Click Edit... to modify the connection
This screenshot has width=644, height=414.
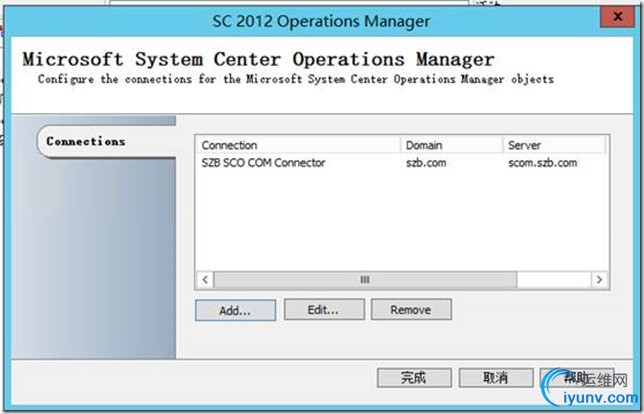point(324,309)
